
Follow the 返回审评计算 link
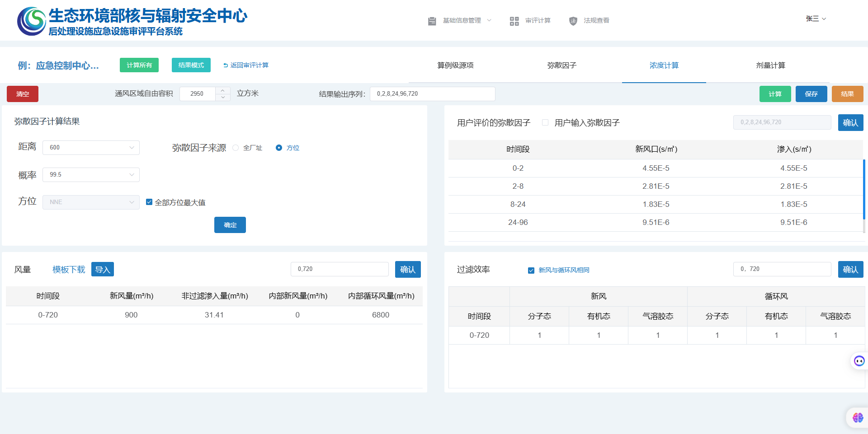[249, 65]
